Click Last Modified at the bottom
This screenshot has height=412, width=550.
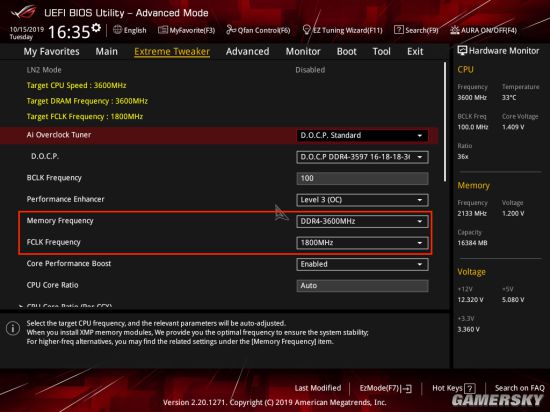pos(318,388)
